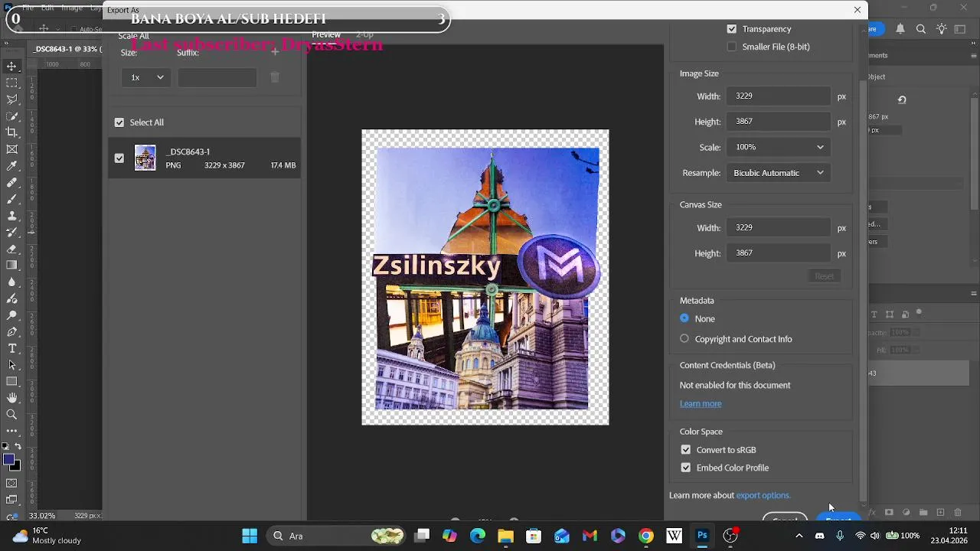The image size is (980, 551).
Task: Select the Gradient tool
Action: 11,266
